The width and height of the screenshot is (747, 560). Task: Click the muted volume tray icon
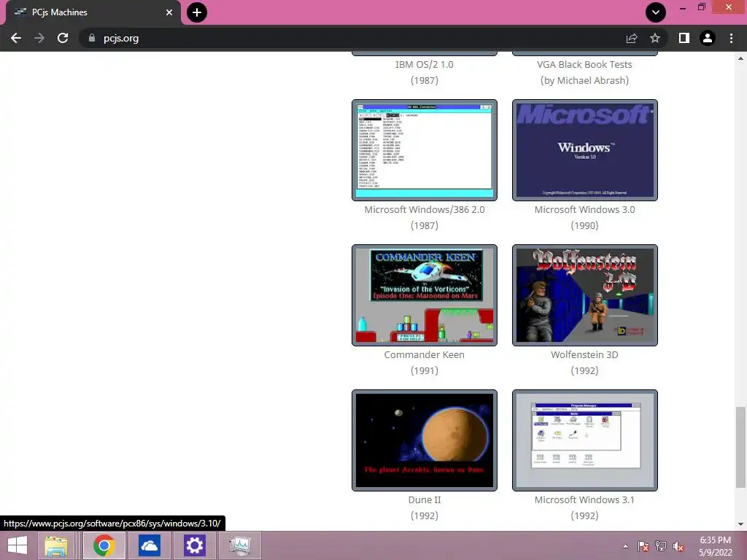[678, 546]
